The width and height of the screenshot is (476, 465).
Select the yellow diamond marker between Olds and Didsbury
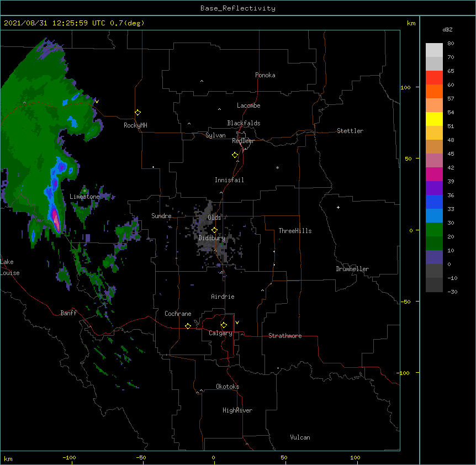point(214,230)
